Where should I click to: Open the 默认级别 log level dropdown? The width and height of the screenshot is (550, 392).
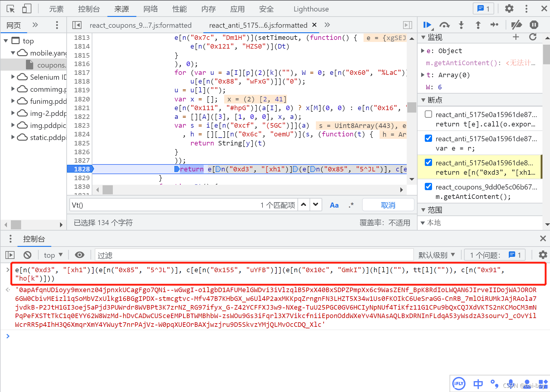(437, 255)
